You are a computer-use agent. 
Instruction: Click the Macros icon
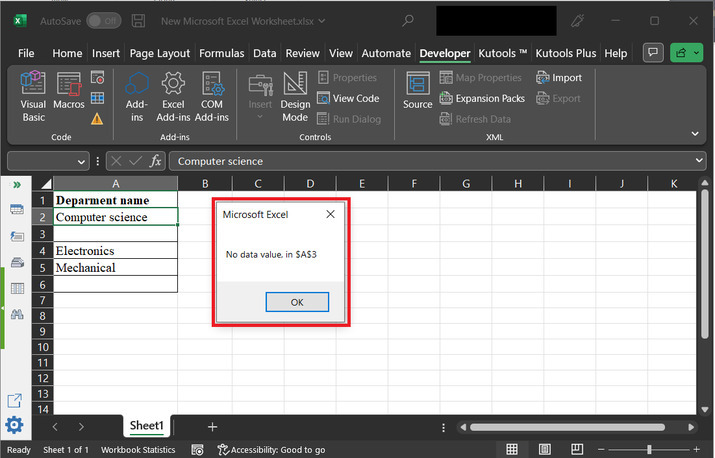tap(69, 97)
